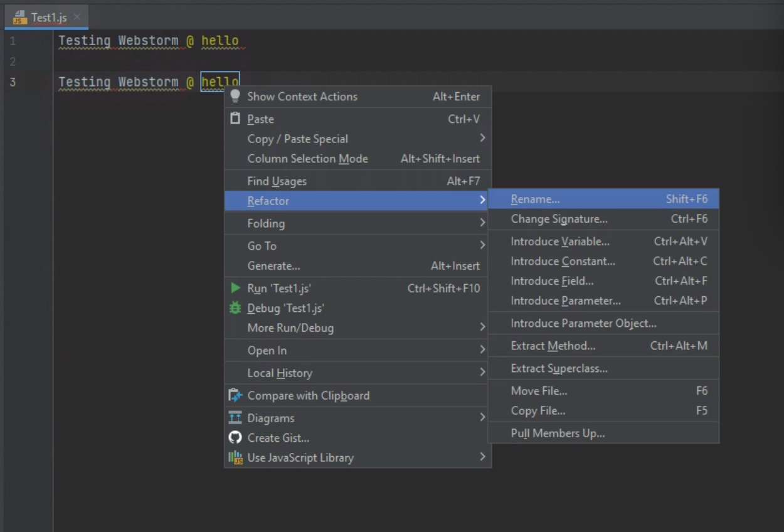Open More Run/Debug entry
The image size is (784, 532).
(358, 327)
